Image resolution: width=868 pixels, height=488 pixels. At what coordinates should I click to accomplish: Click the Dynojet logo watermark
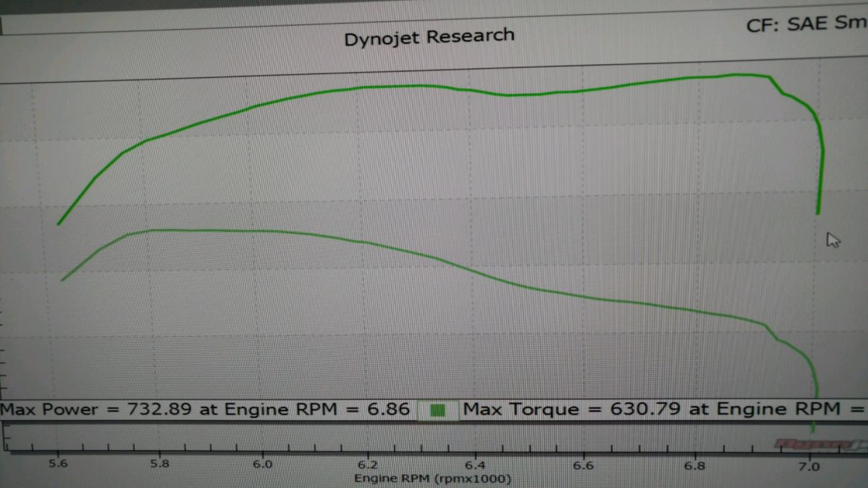pos(813,443)
